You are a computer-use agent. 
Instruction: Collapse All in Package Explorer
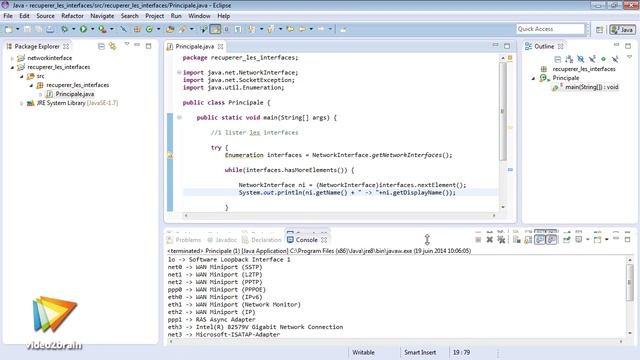coord(101,46)
